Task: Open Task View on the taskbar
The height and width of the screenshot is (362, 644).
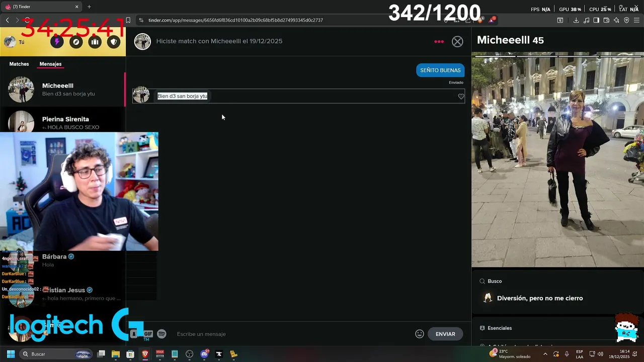Action: point(101,354)
